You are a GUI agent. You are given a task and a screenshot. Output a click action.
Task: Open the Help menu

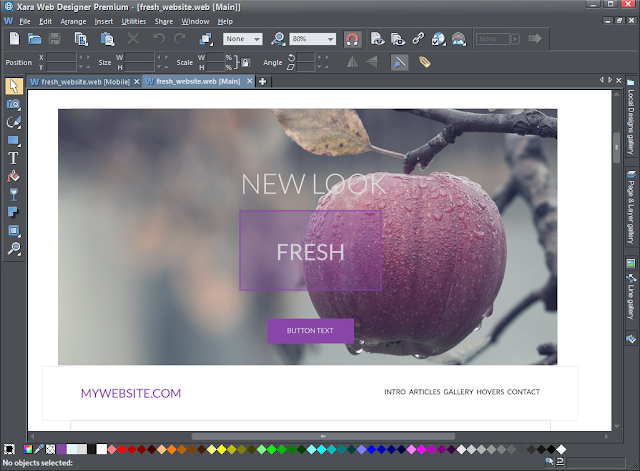(225, 21)
